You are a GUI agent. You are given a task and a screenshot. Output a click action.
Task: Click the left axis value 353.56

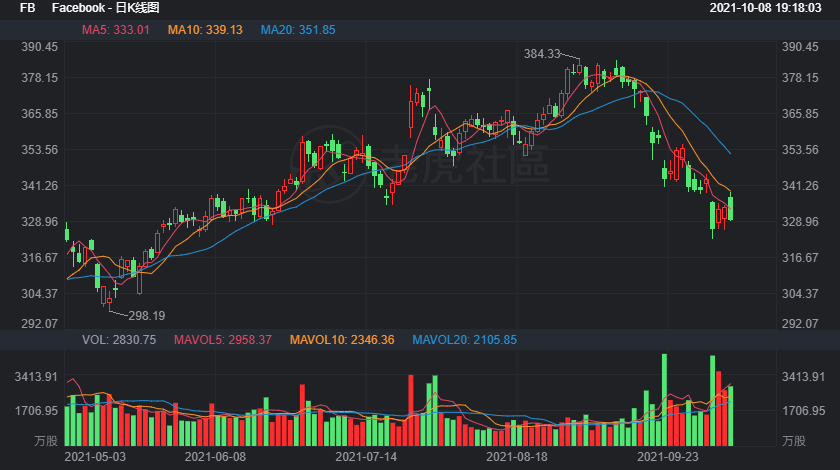(x=40, y=150)
